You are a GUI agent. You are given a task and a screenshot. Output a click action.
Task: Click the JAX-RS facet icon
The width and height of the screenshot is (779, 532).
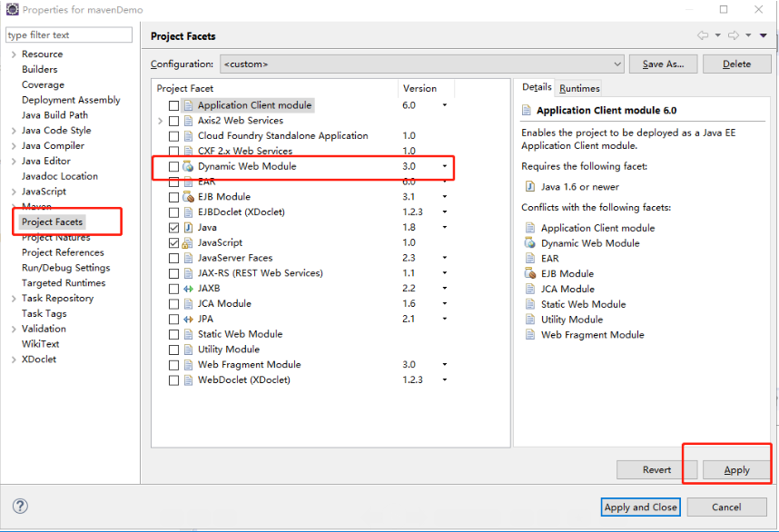[x=188, y=273]
